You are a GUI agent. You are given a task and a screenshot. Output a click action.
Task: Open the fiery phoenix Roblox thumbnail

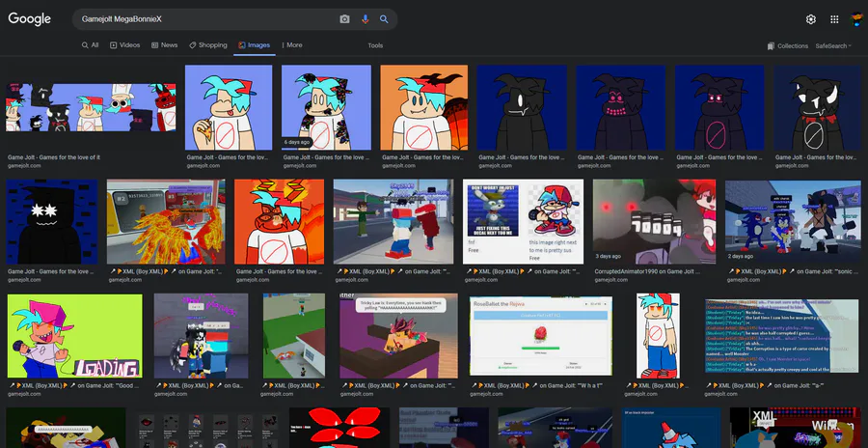click(166, 222)
